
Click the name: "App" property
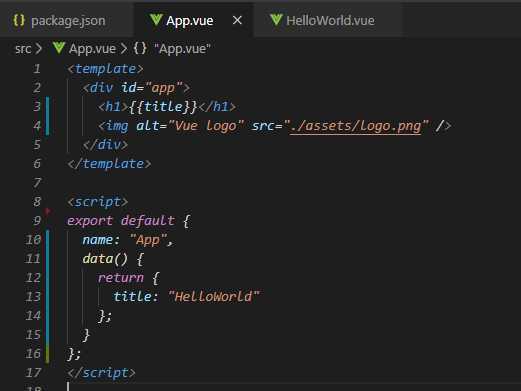point(128,240)
